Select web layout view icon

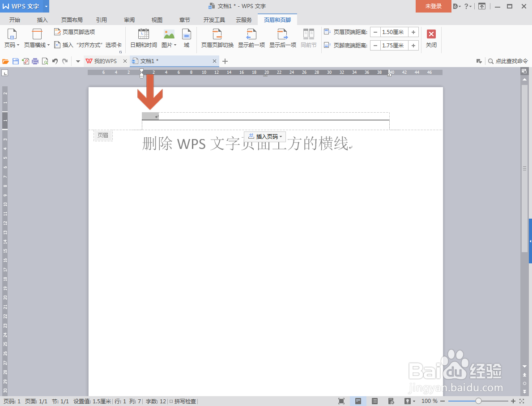point(391,401)
